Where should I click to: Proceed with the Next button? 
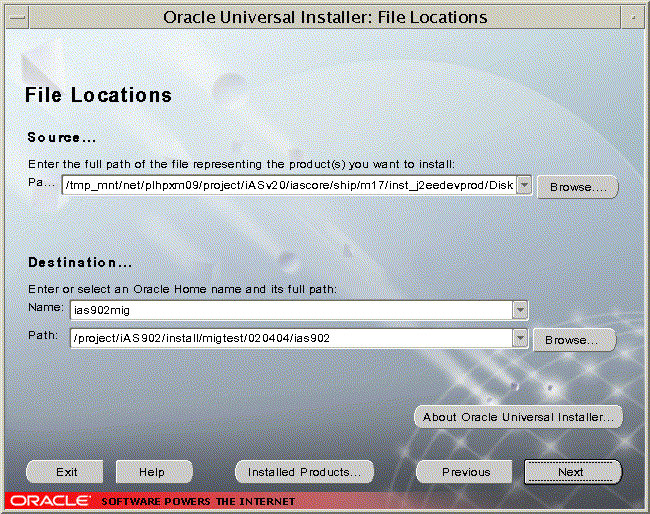[x=573, y=472]
